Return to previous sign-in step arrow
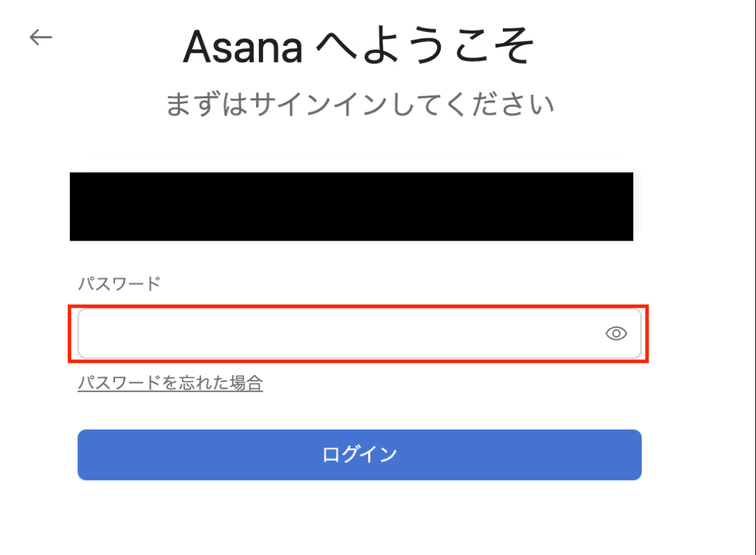Viewport: 756px width, 555px height. click(41, 37)
